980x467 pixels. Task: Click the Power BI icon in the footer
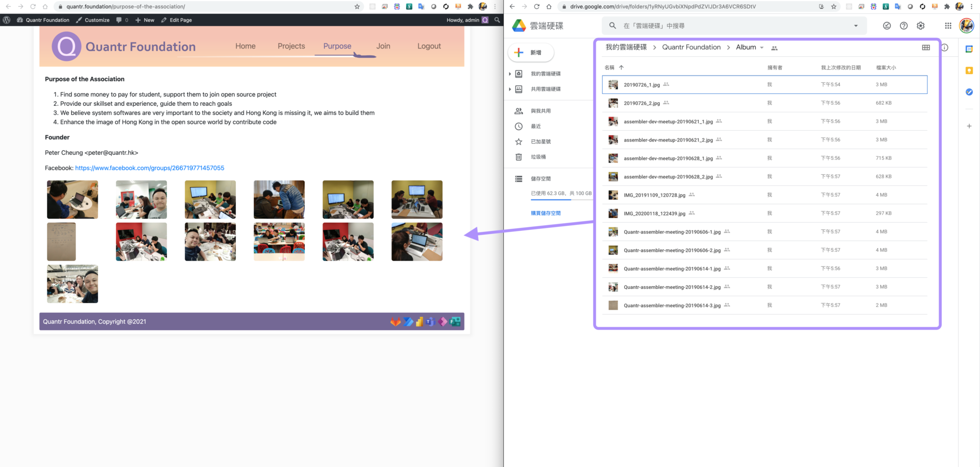[420, 322]
